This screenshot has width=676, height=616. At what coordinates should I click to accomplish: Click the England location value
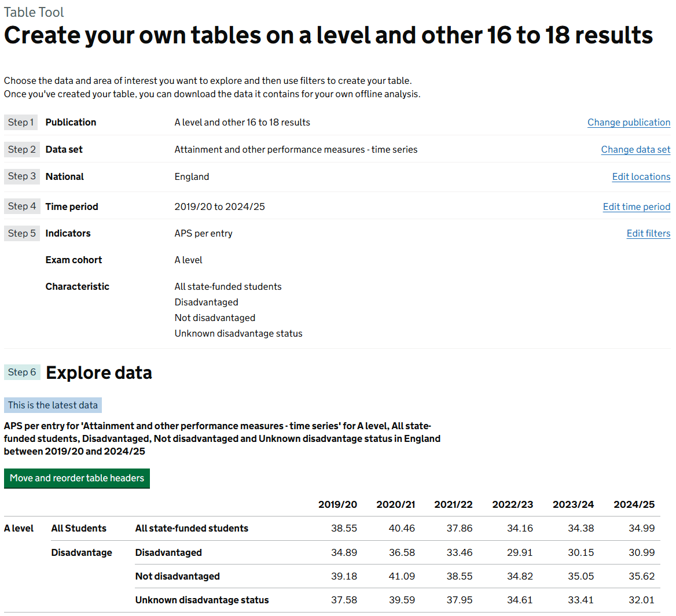click(192, 176)
